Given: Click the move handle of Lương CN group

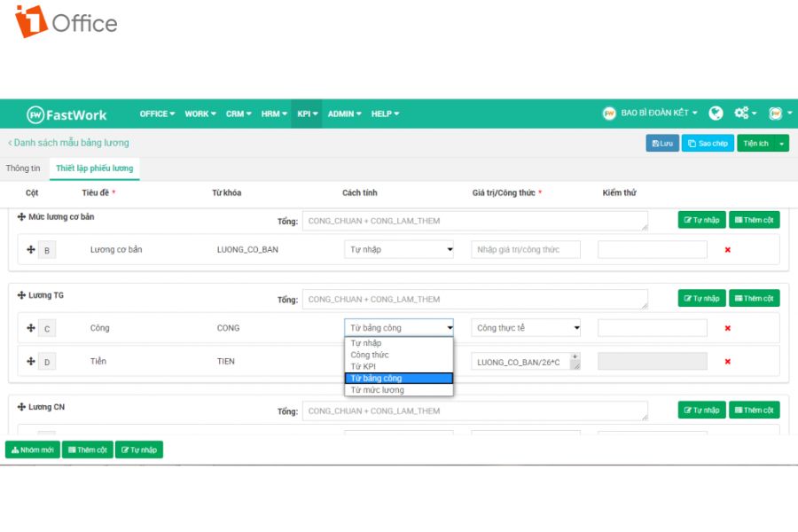Looking at the screenshot, I should [x=21, y=407].
